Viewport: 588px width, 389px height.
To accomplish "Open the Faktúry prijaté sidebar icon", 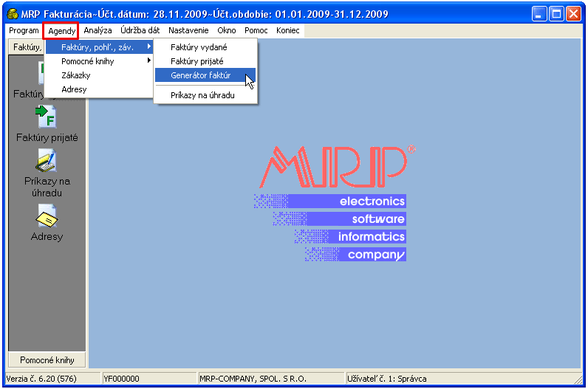I will click(46, 117).
